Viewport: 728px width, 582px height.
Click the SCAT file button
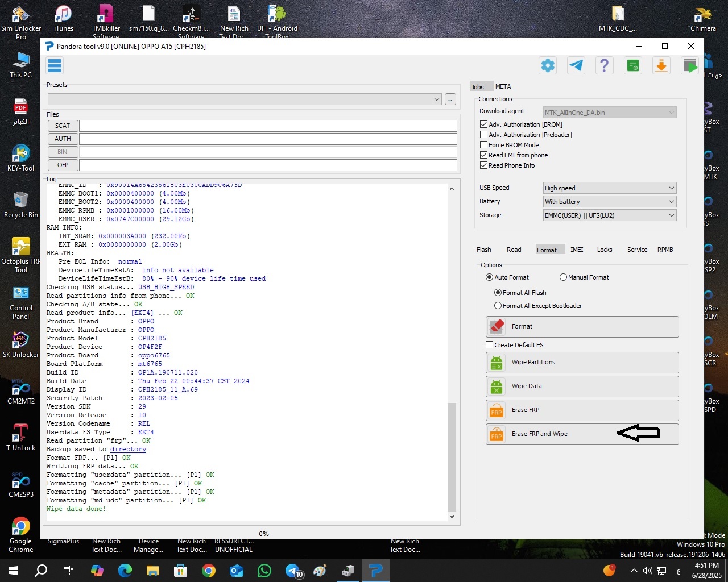click(63, 126)
